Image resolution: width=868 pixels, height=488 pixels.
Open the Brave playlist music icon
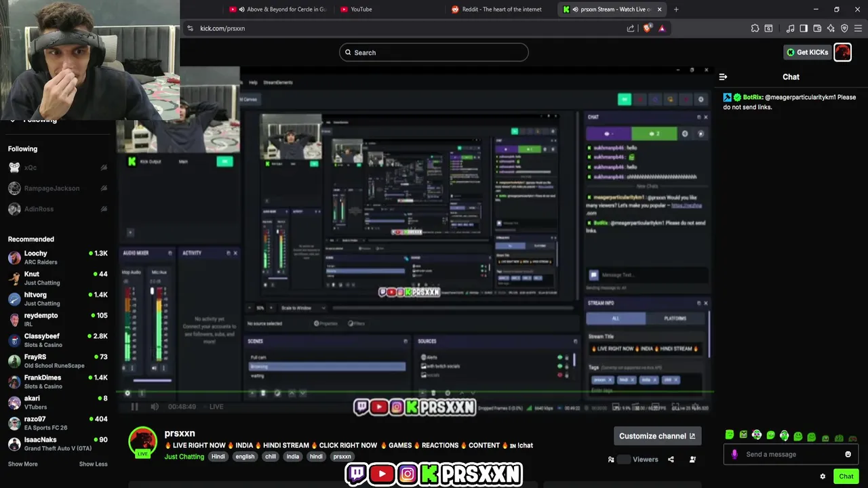[x=790, y=28]
